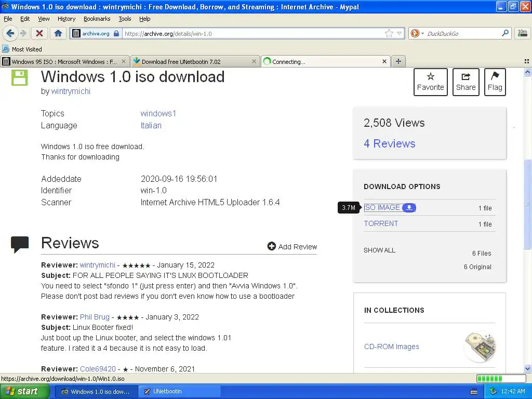Click the system tray keyboard icon

tap(474, 392)
